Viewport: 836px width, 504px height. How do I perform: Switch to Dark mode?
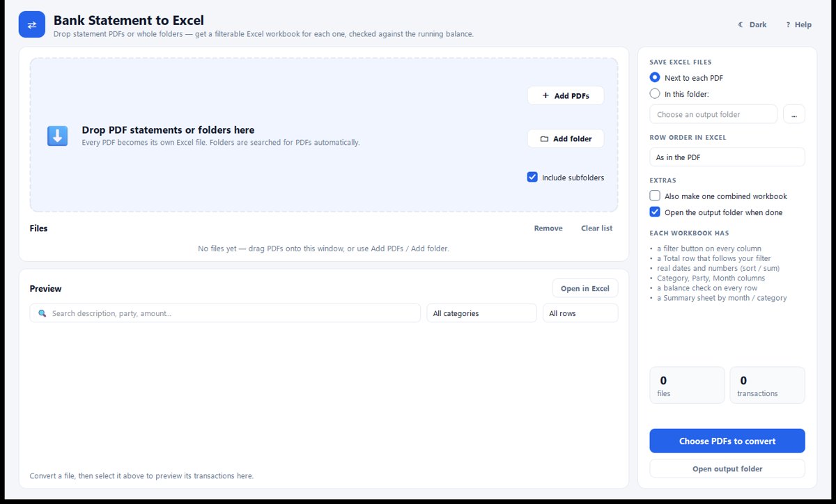point(752,24)
